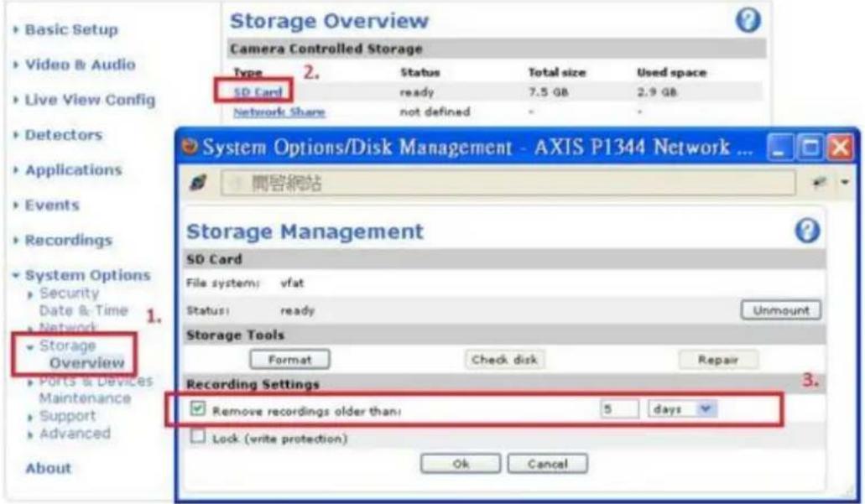Click Firefox icon in popup title bar
This screenshot has height=504, width=865.
coord(191,147)
